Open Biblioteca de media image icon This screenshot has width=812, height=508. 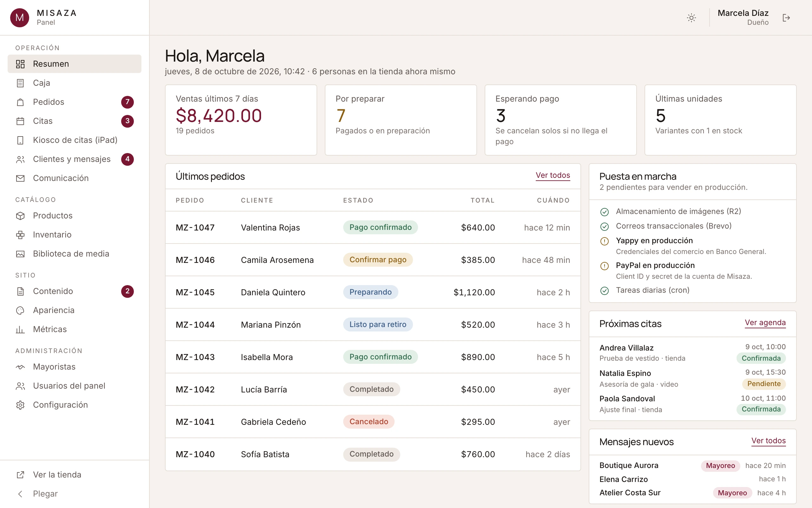pos(21,254)
